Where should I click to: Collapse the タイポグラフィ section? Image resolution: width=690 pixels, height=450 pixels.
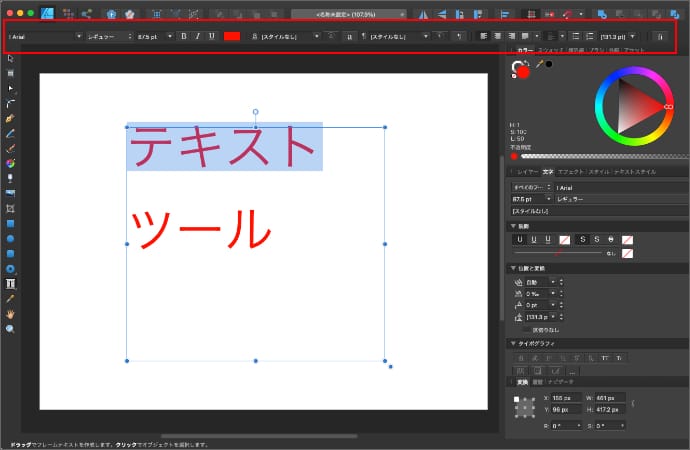pyautogui.click(x=511, y=343)
